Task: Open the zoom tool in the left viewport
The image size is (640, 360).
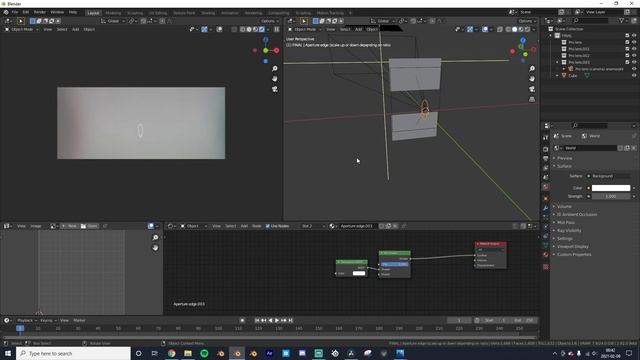Action: click(x=275, y=69)
